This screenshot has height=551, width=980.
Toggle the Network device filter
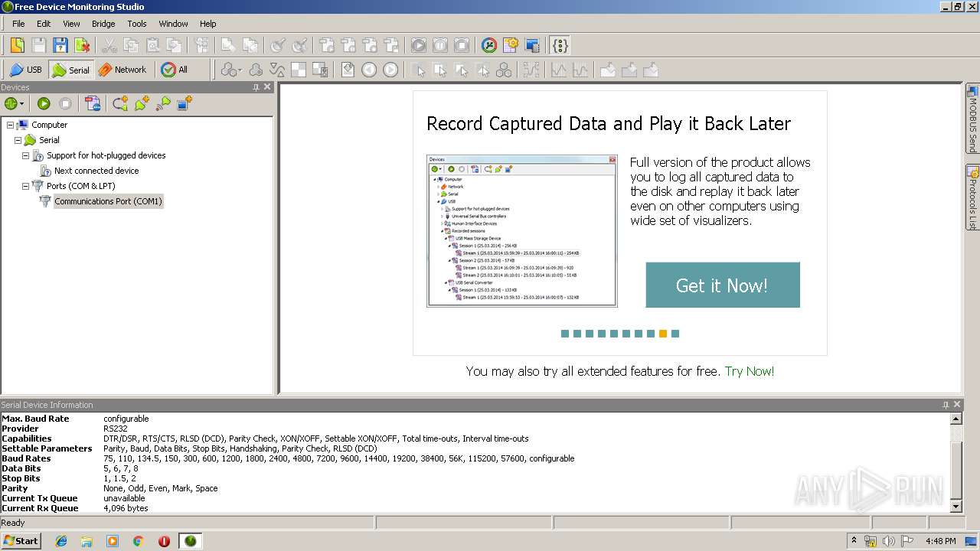point(122,70)
